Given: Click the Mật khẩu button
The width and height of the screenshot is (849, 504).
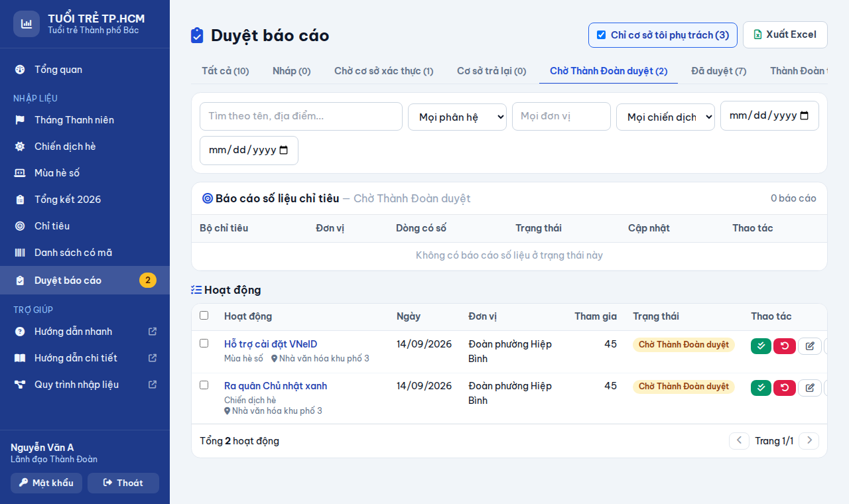Looking at the screenshot, I should click(46, 483).
